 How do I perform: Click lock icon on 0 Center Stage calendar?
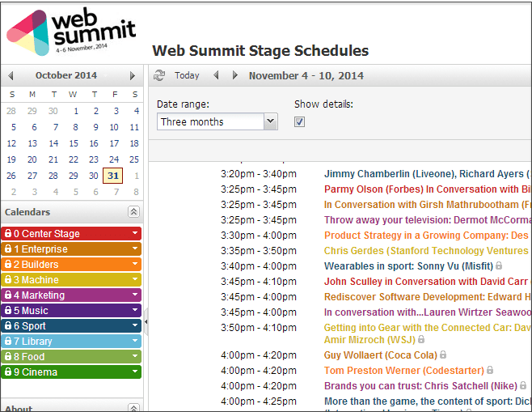click(x=8, y=233)
